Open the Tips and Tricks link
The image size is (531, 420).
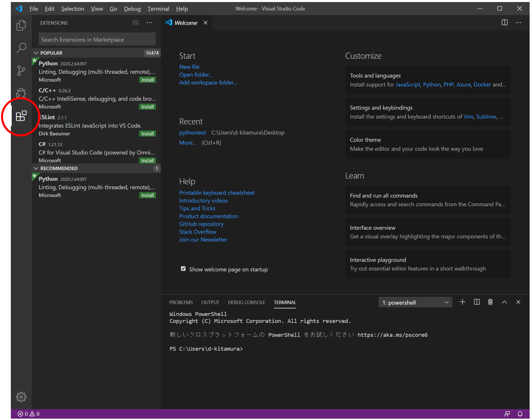coord(197,208)
